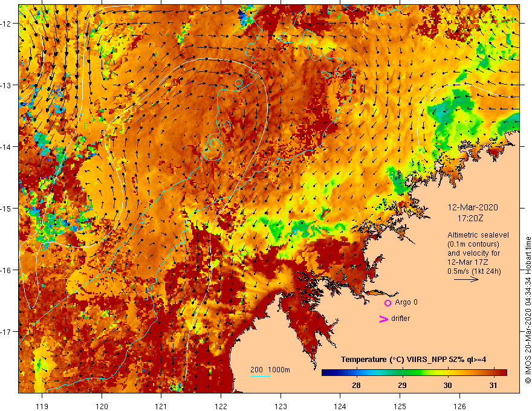The height and width of the screenshot is (411, 532).
Task: Click the 'Temperature (°C) VIIRS_NPP 52% ql>=4' title
Action: point(414,360)
